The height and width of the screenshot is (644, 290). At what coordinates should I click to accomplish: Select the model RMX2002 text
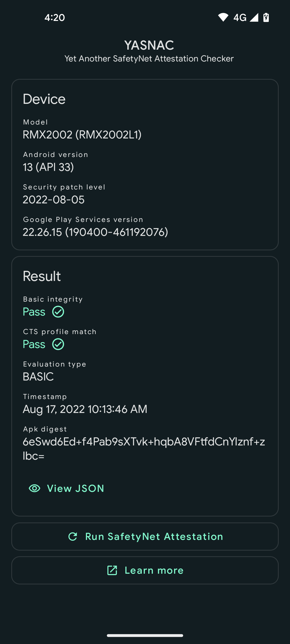[x=82, y=135]
